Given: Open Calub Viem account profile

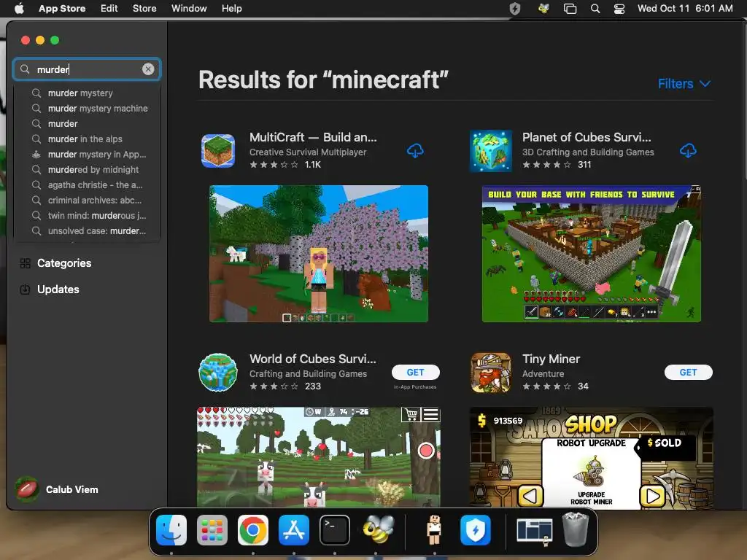Looking at the screenshot, I should (57, 489).
